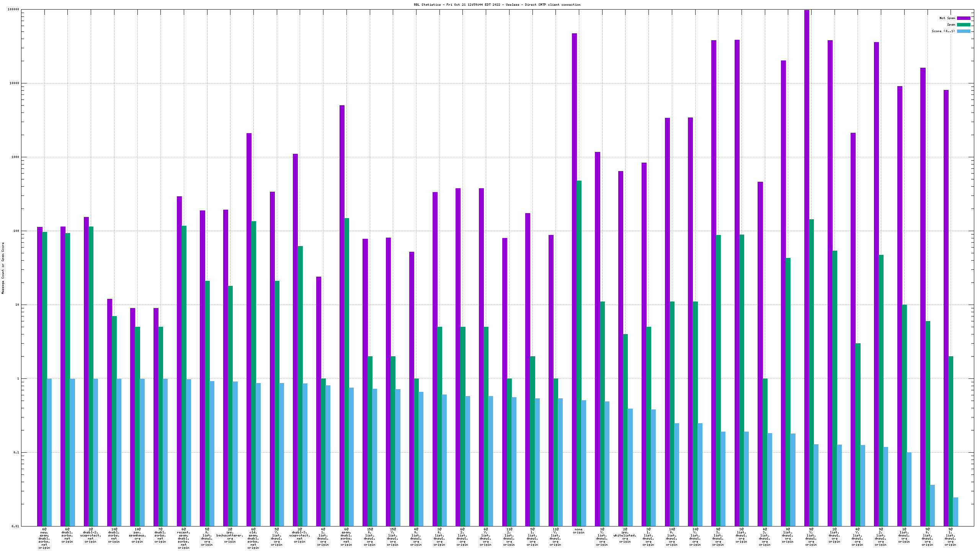980x551 pixels.
Task: Click the 0.1 y-axis tick label
Action: (16, 453)
